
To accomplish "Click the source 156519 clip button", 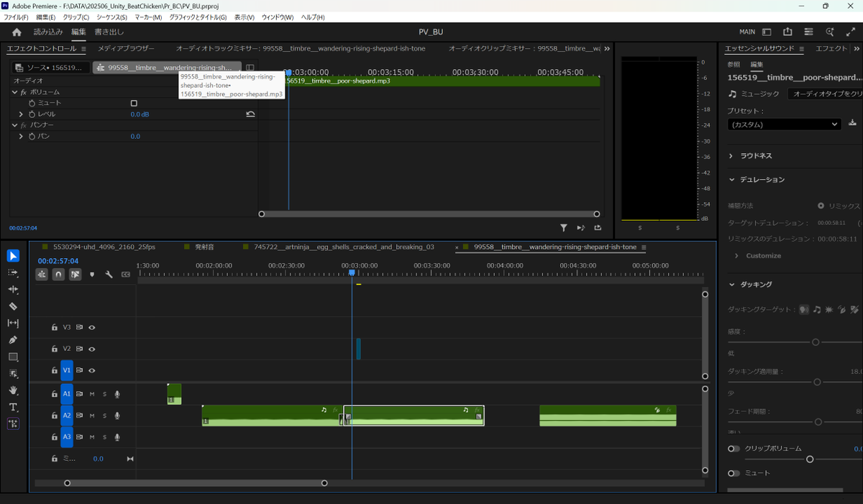I will [52, 68].
